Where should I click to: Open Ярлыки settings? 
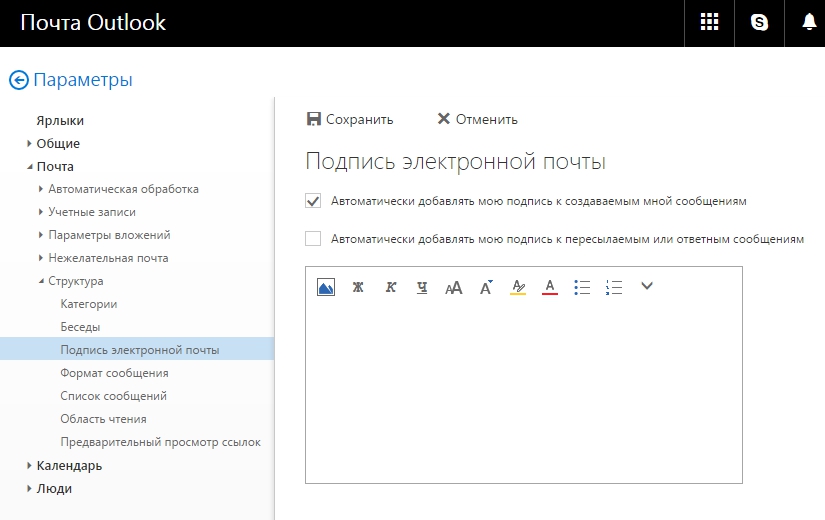click(x=60, y=121)
